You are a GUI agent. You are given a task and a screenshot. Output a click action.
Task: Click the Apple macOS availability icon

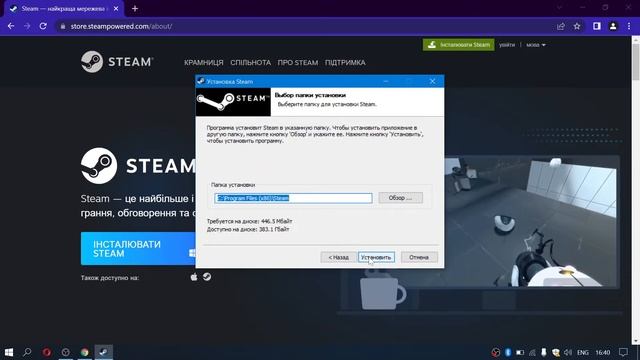click(194, 277)
